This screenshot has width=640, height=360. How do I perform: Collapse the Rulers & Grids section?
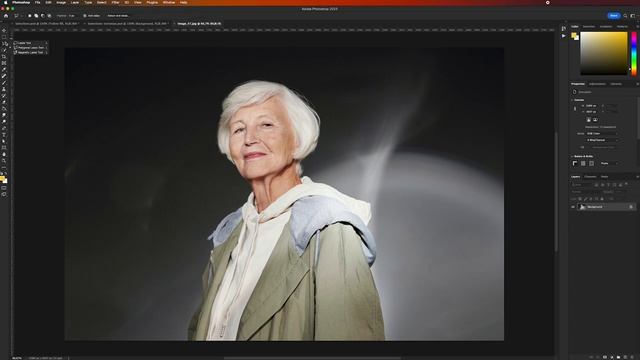click(x=572, y=156)
